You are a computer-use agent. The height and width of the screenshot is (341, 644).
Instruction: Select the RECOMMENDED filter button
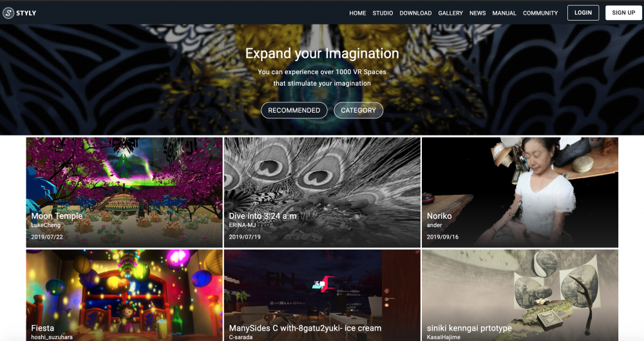pyautogui.click(x=294, y=111)
